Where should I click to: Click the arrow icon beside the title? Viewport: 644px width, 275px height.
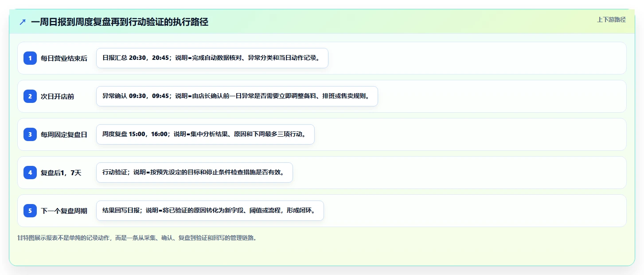[x=23, y=22]
